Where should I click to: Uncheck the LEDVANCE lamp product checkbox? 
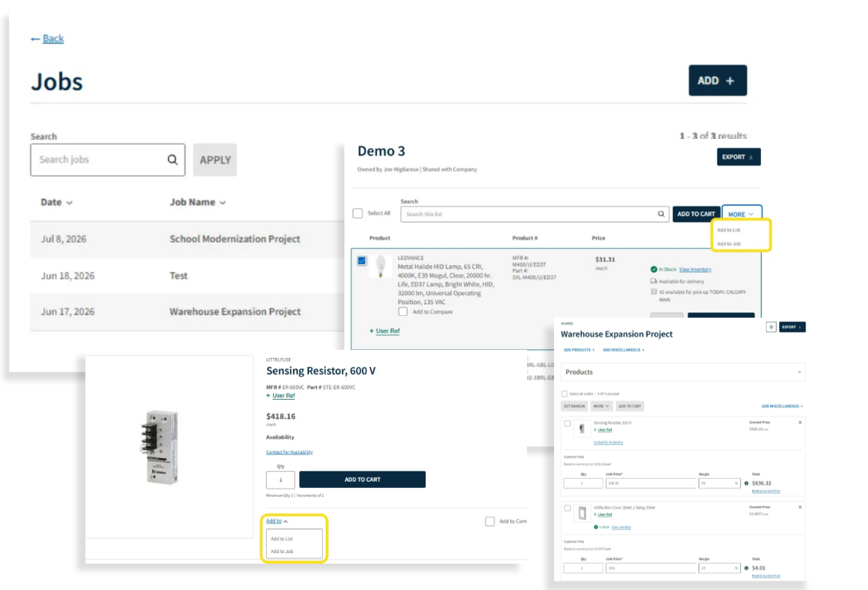coord(362,261)
